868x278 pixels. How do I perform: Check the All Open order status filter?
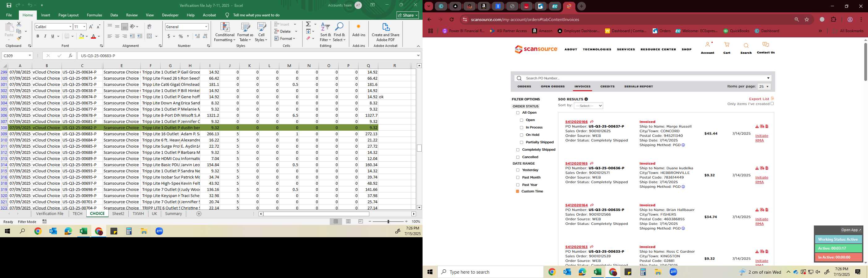(518, 113)
